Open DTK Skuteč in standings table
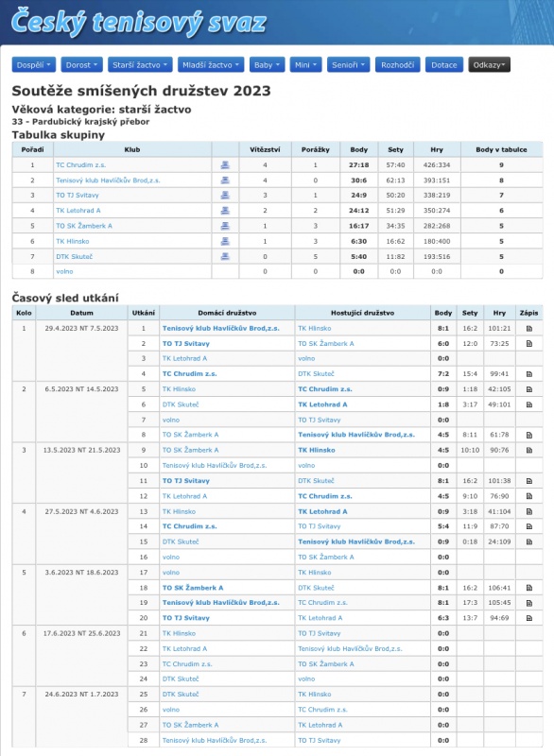Screen dimensions: 554x756 point(74,256)
